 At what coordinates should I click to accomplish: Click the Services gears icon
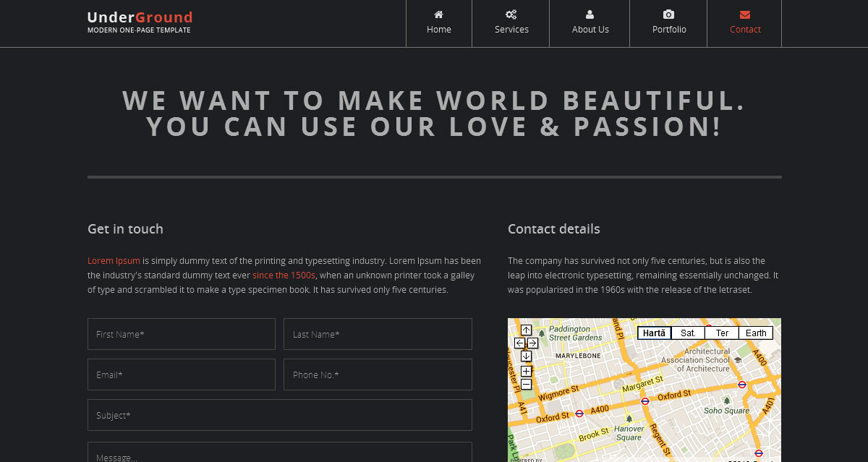click(x=511, y=14)
